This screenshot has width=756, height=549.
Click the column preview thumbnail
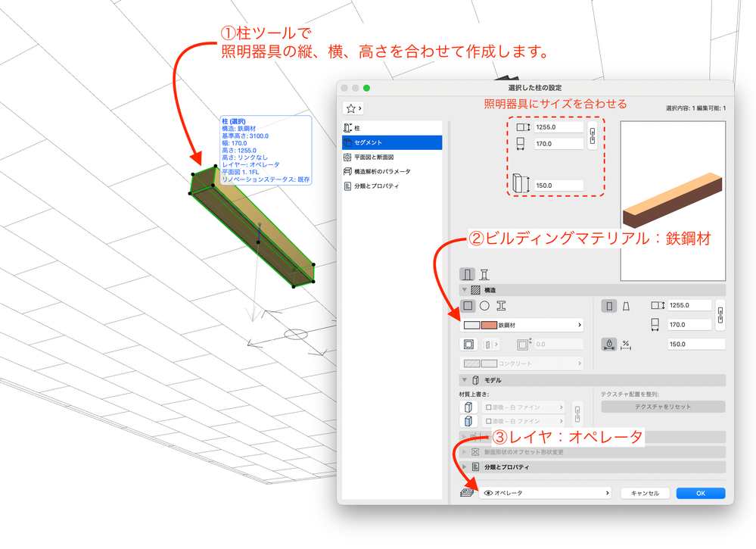click(673, 201)
